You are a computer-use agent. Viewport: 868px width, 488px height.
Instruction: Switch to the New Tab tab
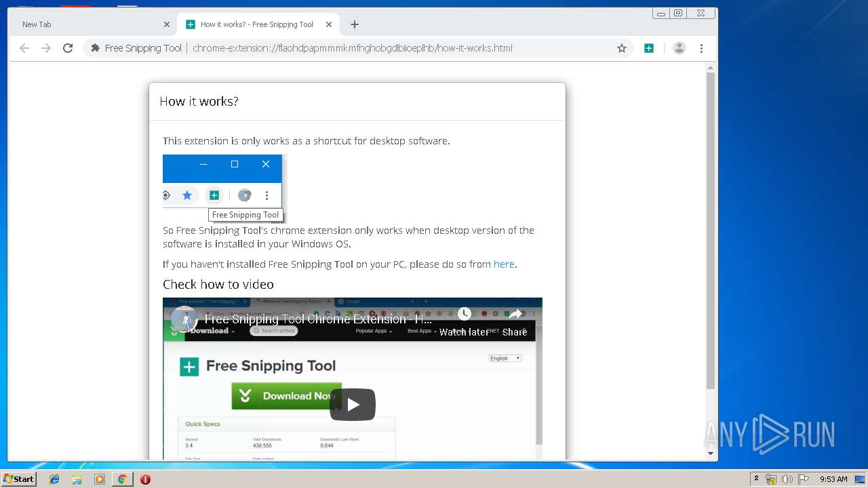(x=94, y=24)
